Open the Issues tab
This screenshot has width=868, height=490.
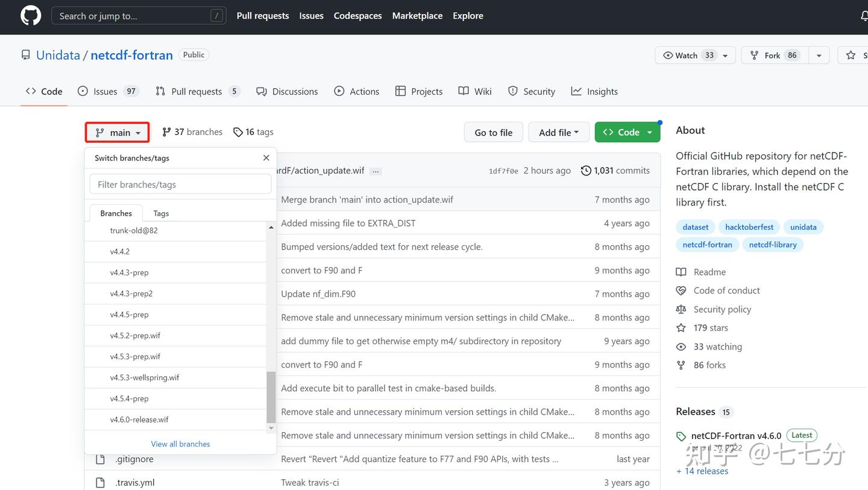tap(108, 92)
